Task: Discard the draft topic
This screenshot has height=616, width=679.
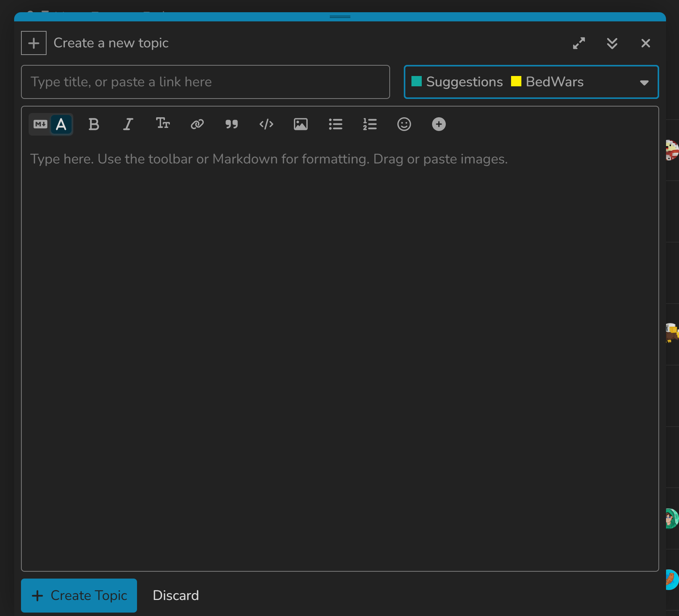Action: (176, 595)
